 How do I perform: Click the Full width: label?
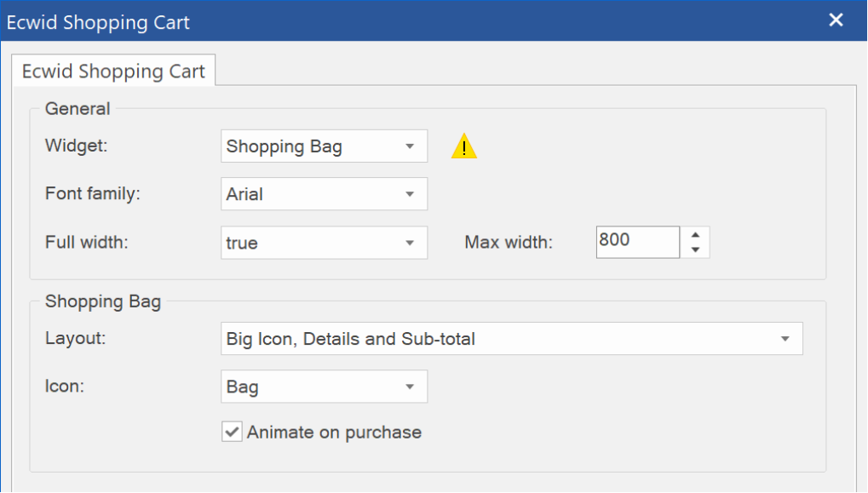click(x=86, y=242)
